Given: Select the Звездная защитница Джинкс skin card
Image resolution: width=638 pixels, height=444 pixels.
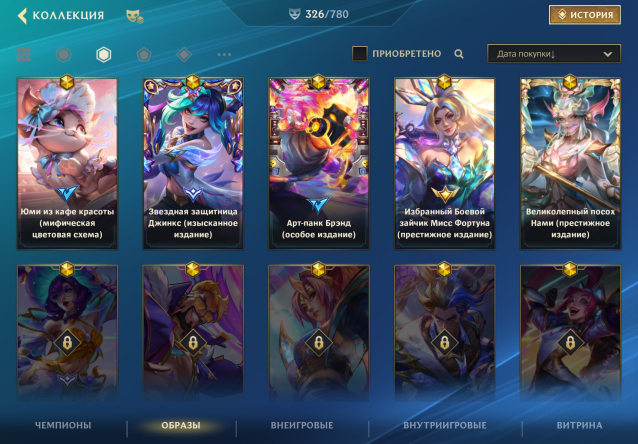Looking at the screenshot, I should [x=193, y=163].
